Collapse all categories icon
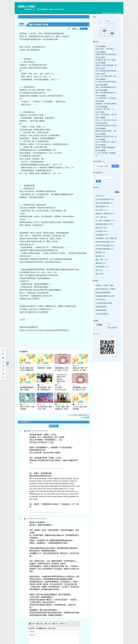This screenshot has height=644, width=138. [x=118, y=192]
